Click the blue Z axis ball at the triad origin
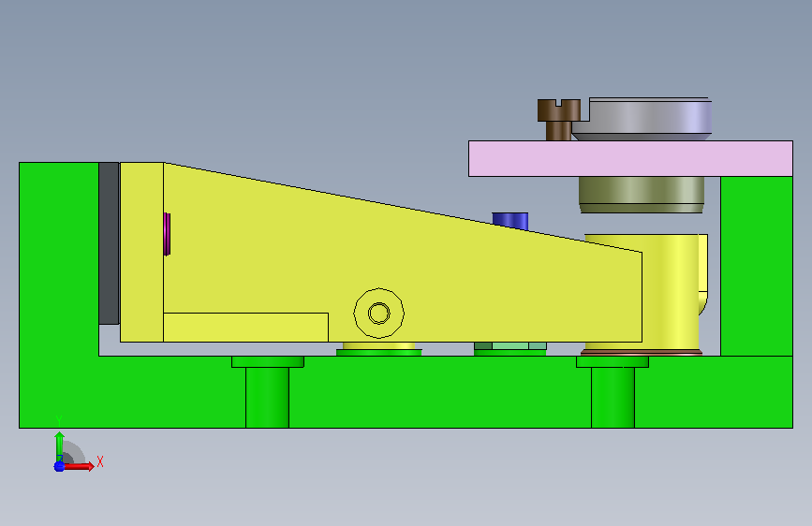 click(59, 466)
